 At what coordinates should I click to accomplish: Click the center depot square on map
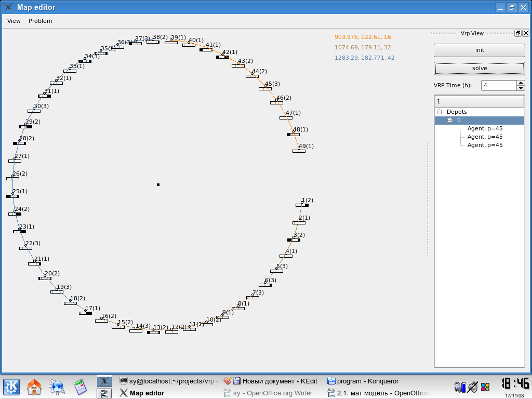tap(158, 184)
